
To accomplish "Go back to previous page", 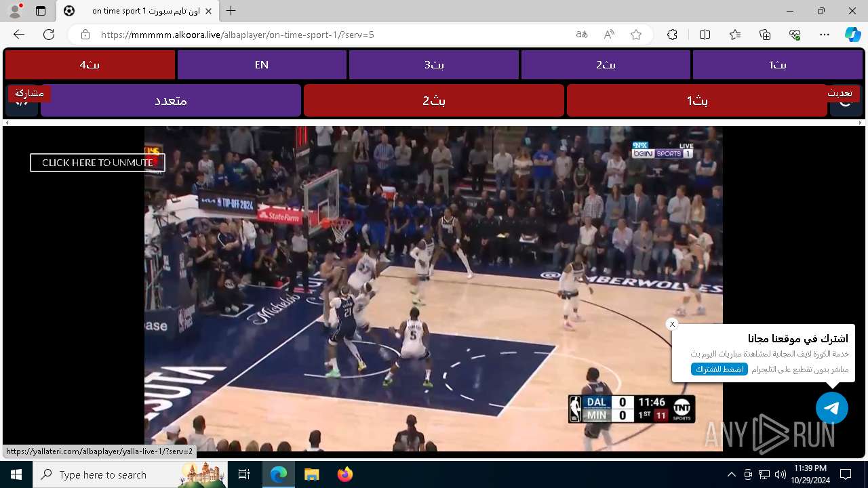I will [x=19, y=35].
